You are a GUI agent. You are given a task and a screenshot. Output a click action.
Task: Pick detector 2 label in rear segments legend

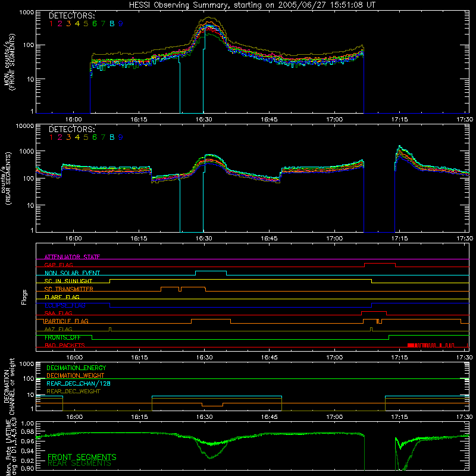pyautogui.click(x=60, y=137)
